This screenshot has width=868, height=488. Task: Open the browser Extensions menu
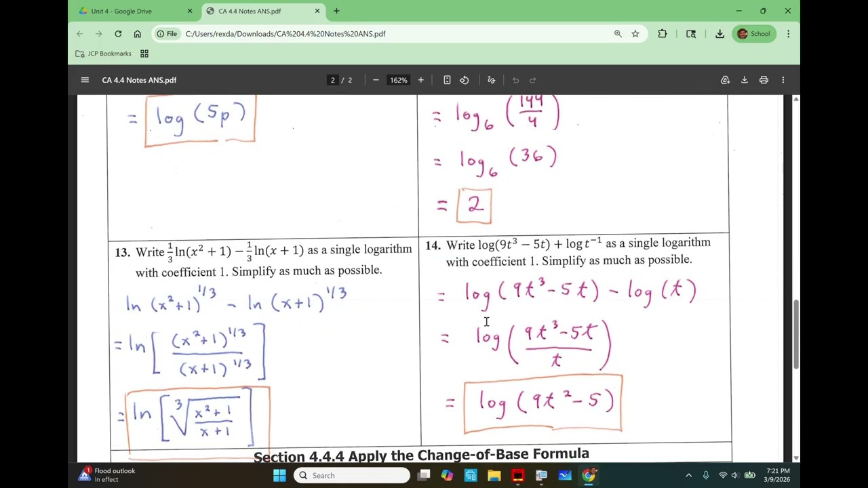pos(663,34)
